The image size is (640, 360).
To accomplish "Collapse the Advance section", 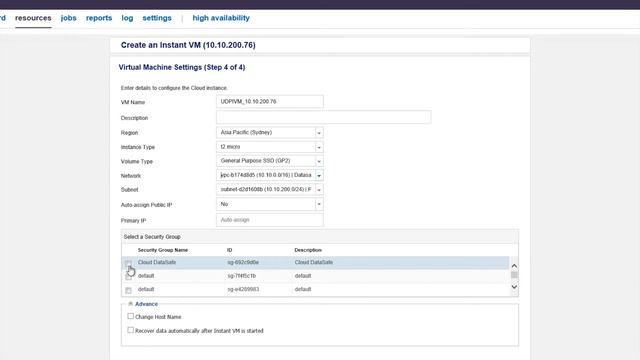I will click(x=131, y=304).
